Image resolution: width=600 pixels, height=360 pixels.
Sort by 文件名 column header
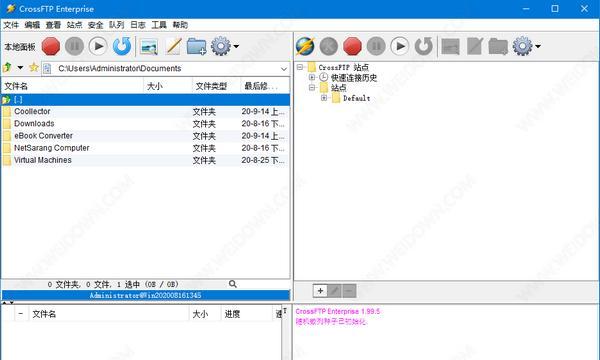point(72,86)
